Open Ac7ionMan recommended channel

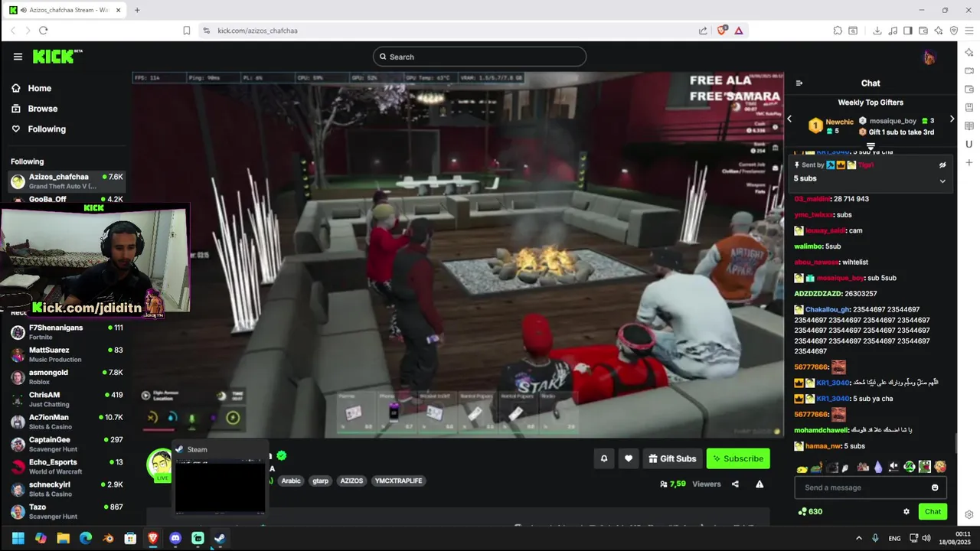67,422
